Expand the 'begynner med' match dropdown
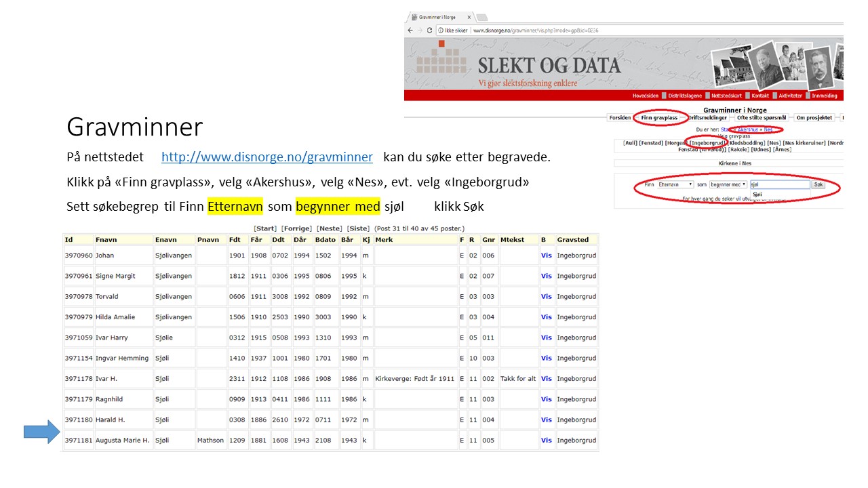 point(728,184)
